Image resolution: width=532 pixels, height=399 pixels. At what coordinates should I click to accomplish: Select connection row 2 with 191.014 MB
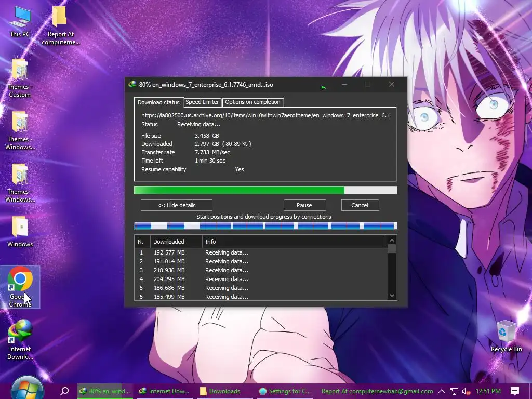(261, 261)
